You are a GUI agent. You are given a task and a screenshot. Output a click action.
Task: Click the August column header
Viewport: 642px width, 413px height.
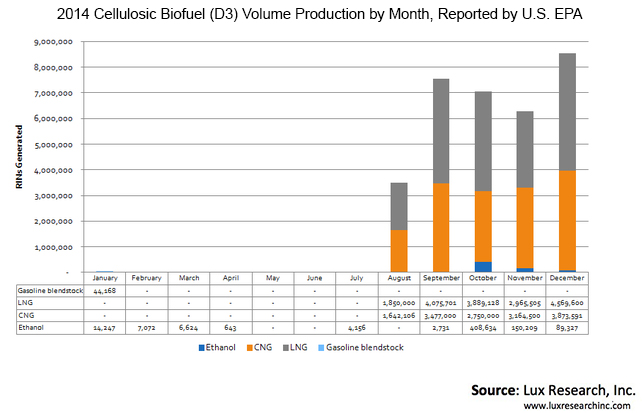[x=399, y=278]
